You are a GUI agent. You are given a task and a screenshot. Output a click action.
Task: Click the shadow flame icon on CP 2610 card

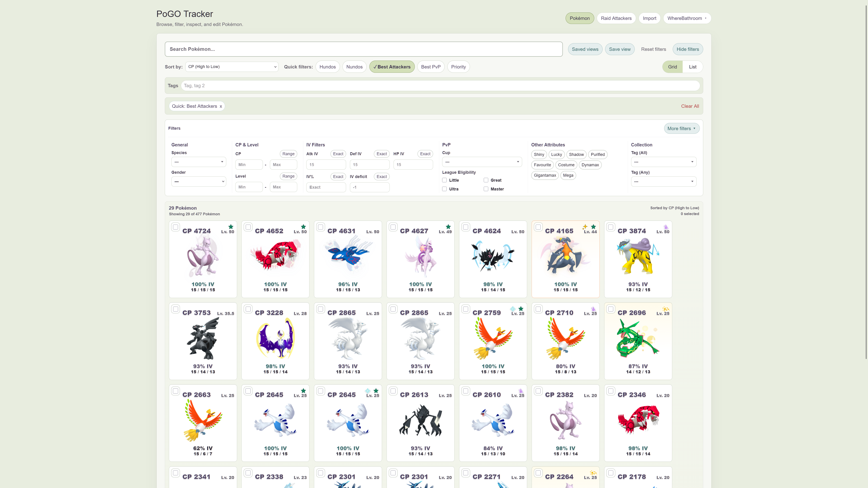[x=521, y=391]
